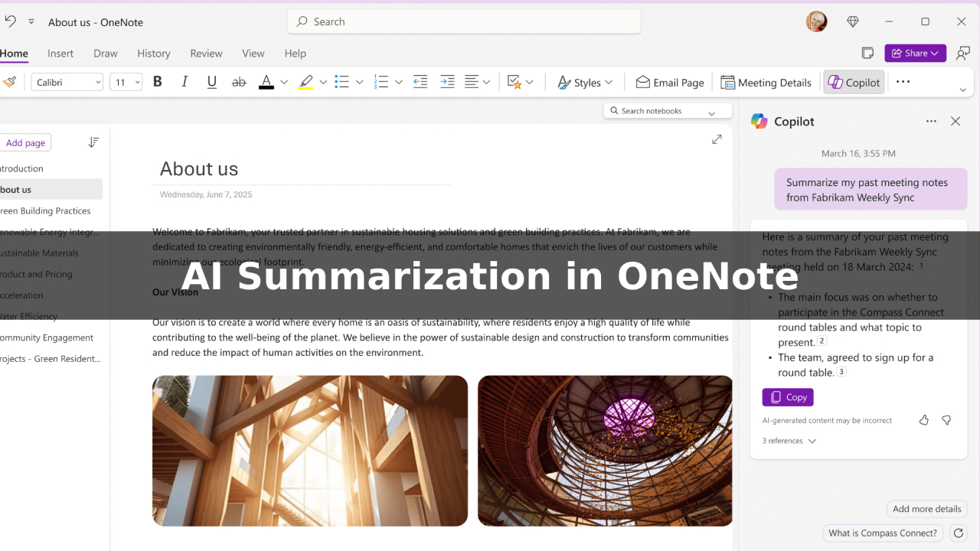
Task: Open the View tab
Action: 253,54
